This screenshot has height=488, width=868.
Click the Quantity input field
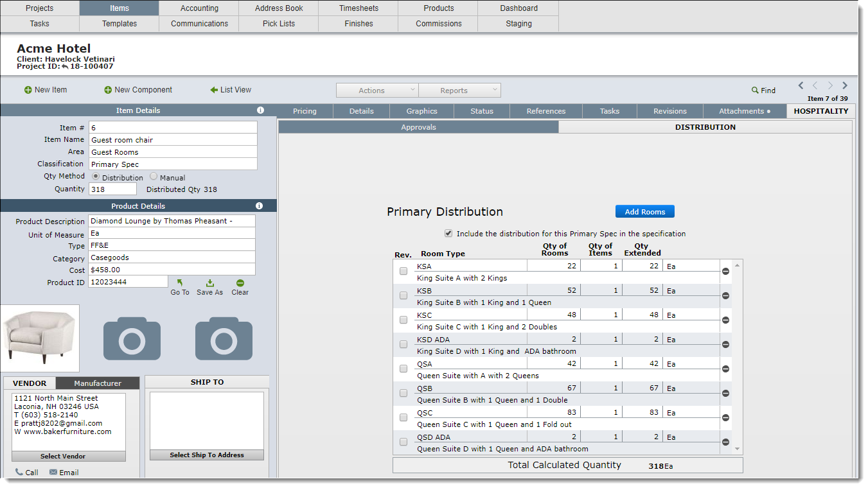112,189
